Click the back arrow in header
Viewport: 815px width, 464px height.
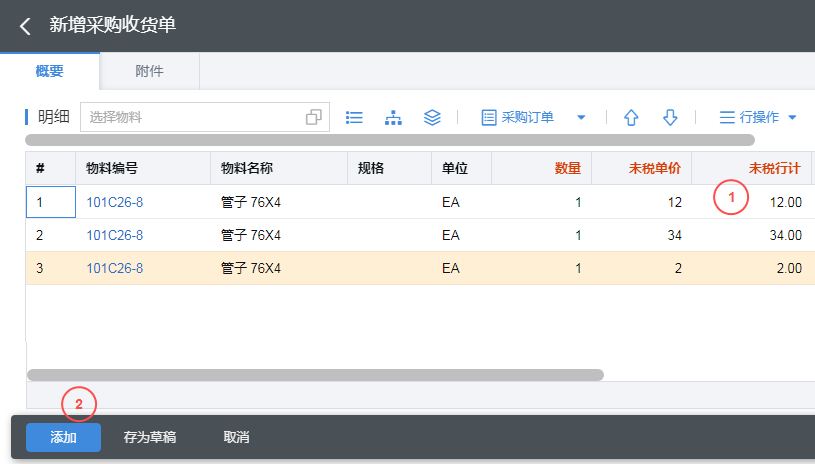pyautogui.click(x=25, y=26)
